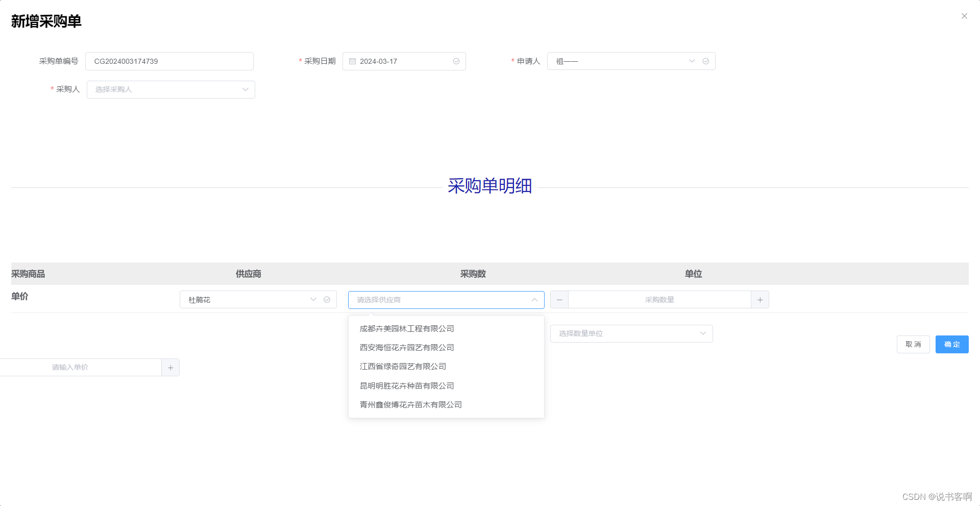Click the 采购单明细 section title
The image size is (980, 506).
tap(490, 186)
